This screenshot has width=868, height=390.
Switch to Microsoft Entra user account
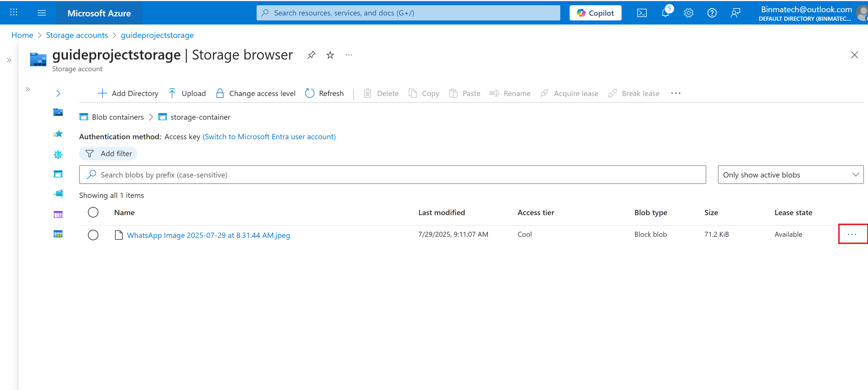[x=269, y=137]
